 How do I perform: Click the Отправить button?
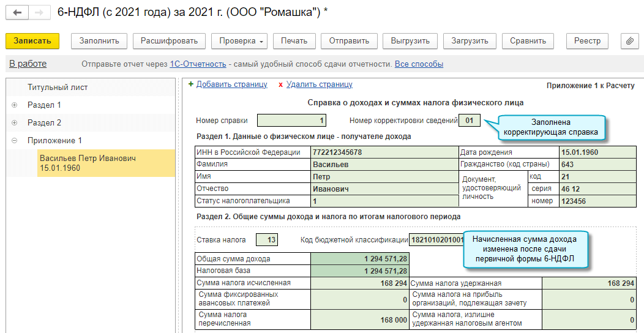349,41
